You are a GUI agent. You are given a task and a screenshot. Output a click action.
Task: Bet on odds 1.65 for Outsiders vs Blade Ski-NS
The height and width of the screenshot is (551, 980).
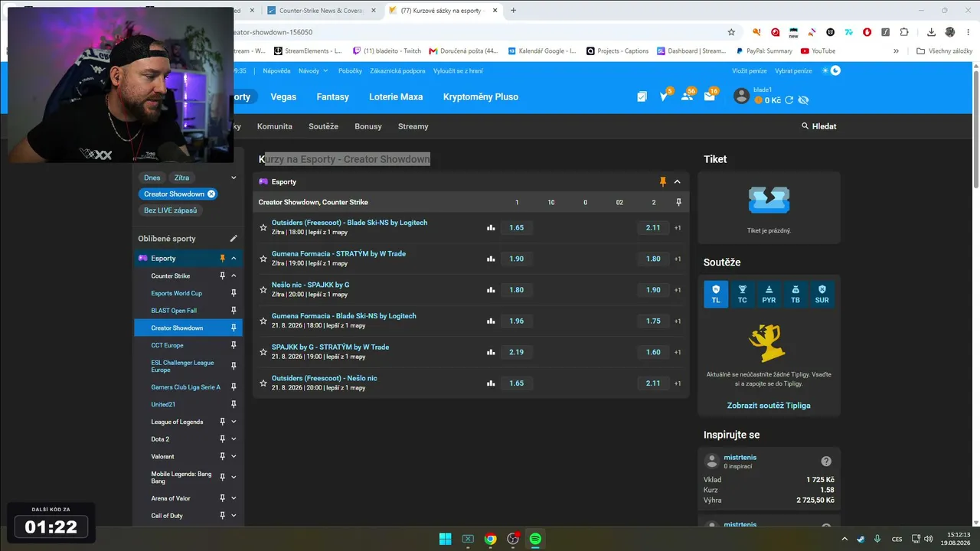(x=517, y=227)
